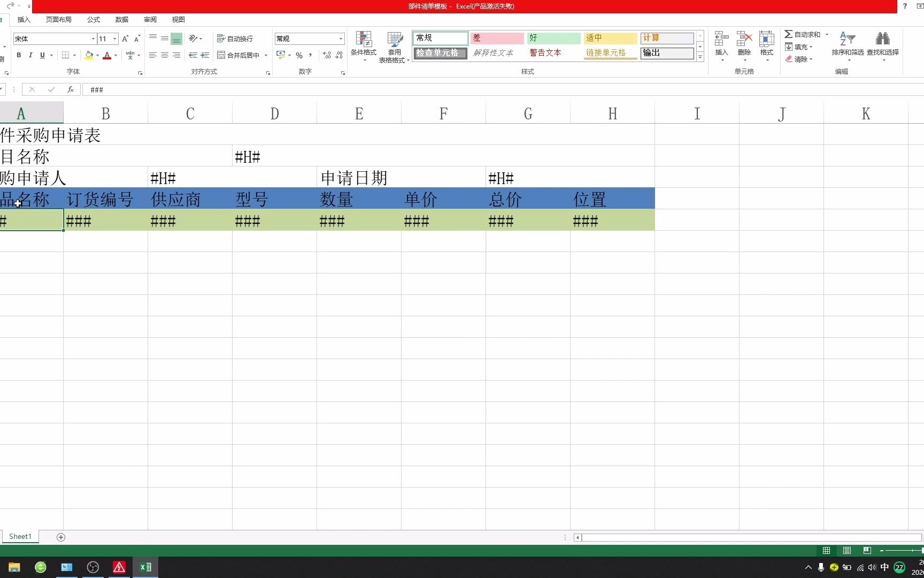Add a new sheet with plus icon
924x578 pixels.
(61, 537)
